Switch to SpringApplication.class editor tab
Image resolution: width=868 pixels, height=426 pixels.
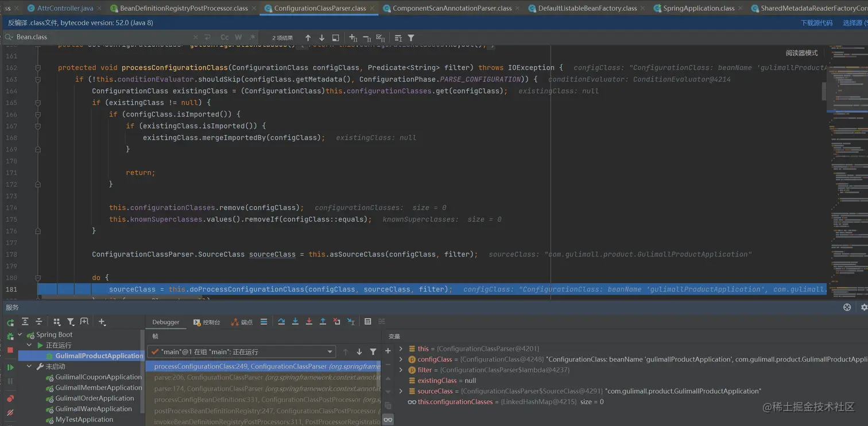(698, 8)
